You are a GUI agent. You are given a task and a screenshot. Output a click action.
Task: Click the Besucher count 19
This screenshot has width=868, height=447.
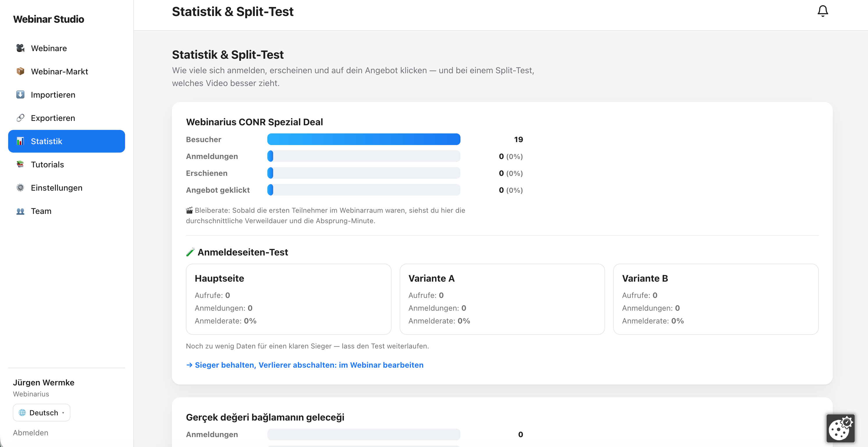point(518,139)
